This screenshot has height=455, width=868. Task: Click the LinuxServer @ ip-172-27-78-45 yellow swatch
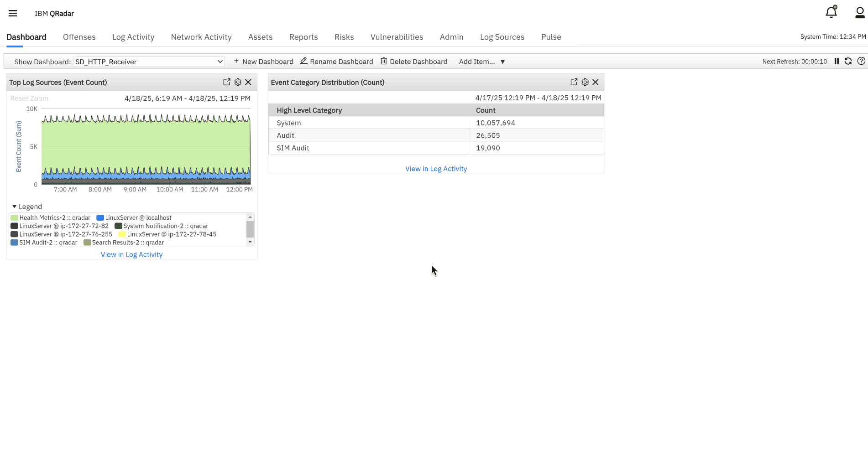click(x=122, y=234)
